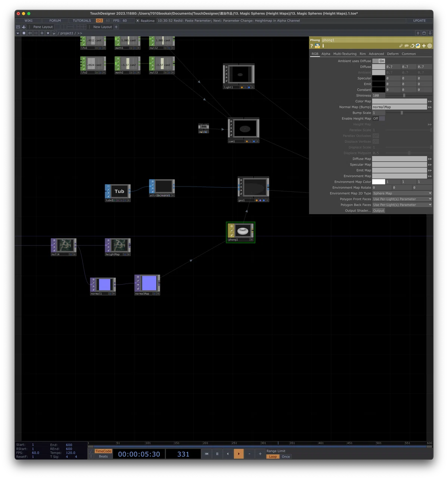The image size is (448, 479).
Task: Switch to the Alpha tab
Action: coord(326,54)
